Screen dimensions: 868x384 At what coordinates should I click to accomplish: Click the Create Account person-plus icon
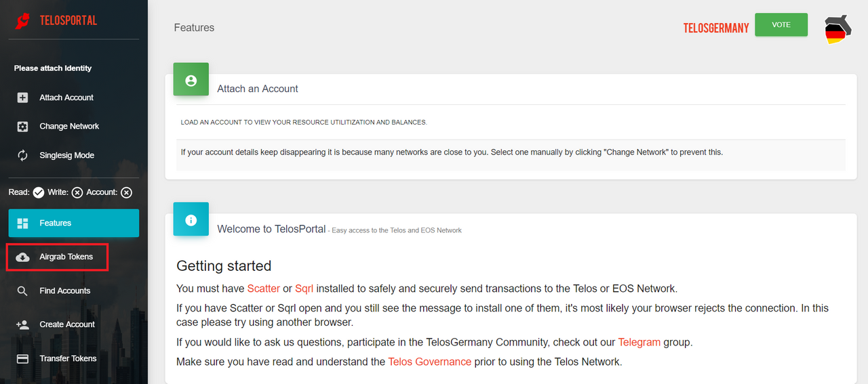(x=22, y=324)
